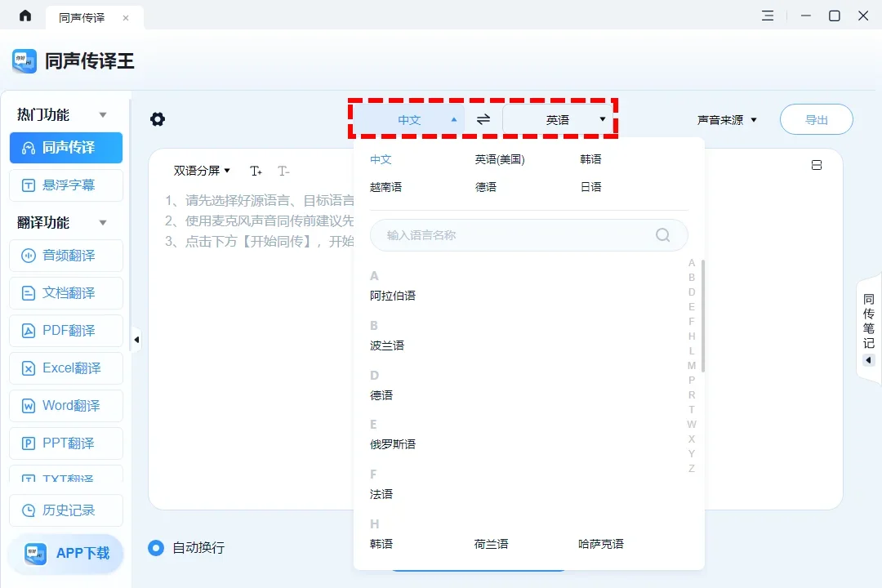Choose 俄罗斯语 from the list
This screenshot has height=588, width=882.
click(x=393, y=444)
